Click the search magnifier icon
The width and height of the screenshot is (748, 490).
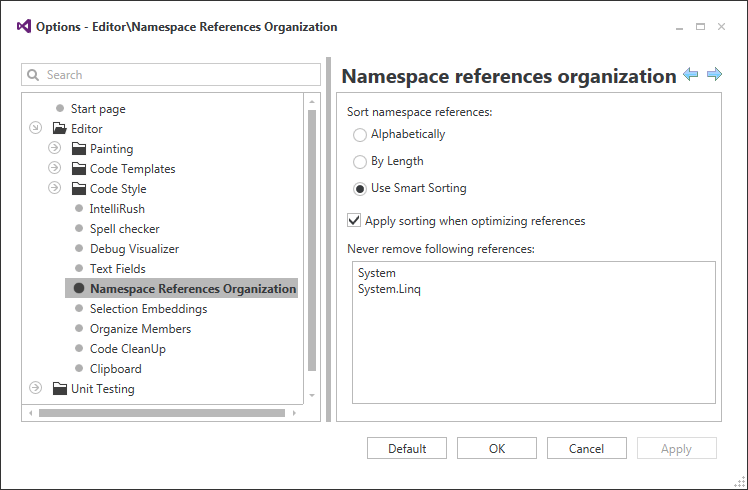pos(34,75)
